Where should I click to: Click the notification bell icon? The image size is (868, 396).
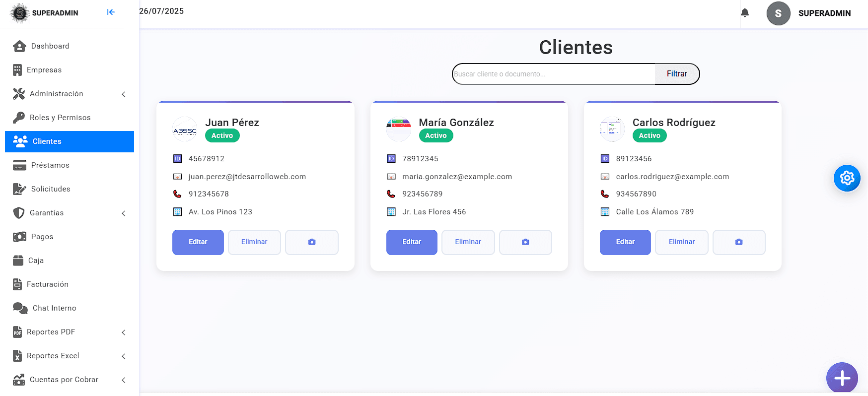pos(744,13)
